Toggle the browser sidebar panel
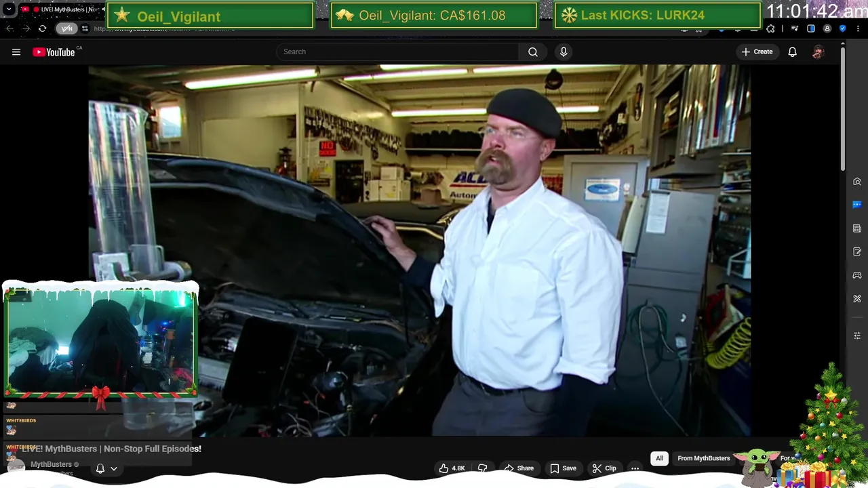The height and width of the screenshot is (488, 868). tap(811, 28)
